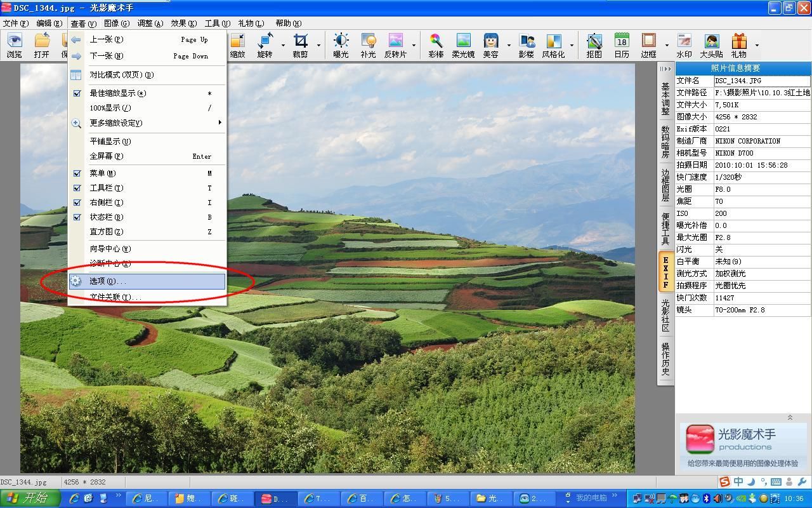Open dropdown arrow next to 边框
Screen dimensions: 812x508
[x=666, y=46]
